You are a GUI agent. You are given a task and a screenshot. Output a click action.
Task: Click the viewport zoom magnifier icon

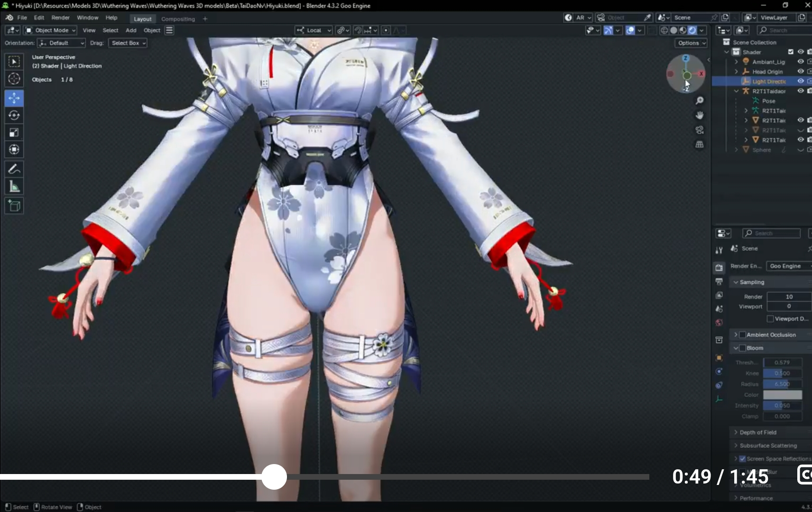(x=700, y=101)
